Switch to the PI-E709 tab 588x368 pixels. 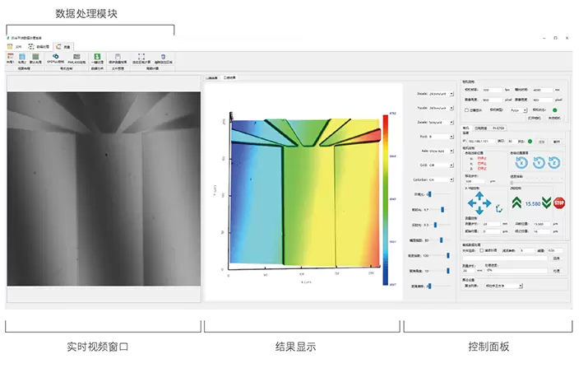(x=499, y=128)
